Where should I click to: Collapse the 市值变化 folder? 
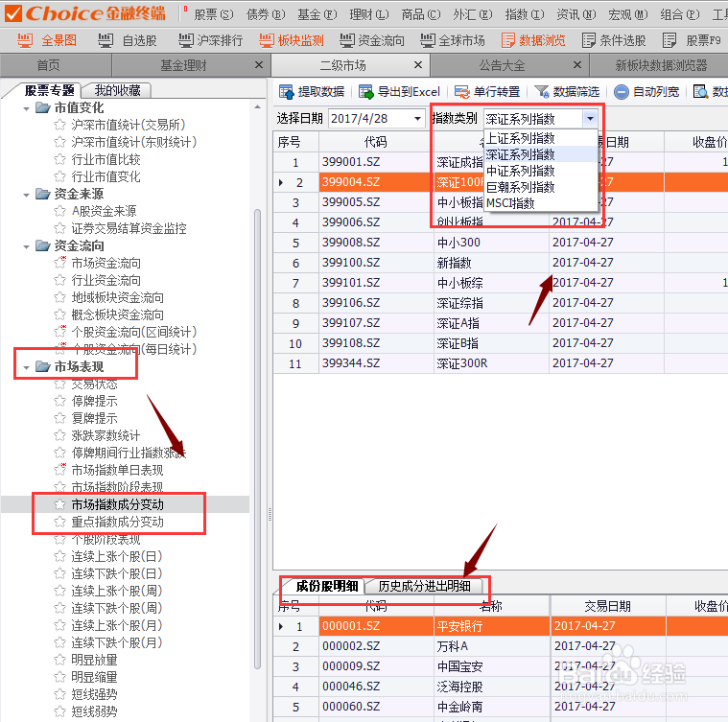pos(27,108)
